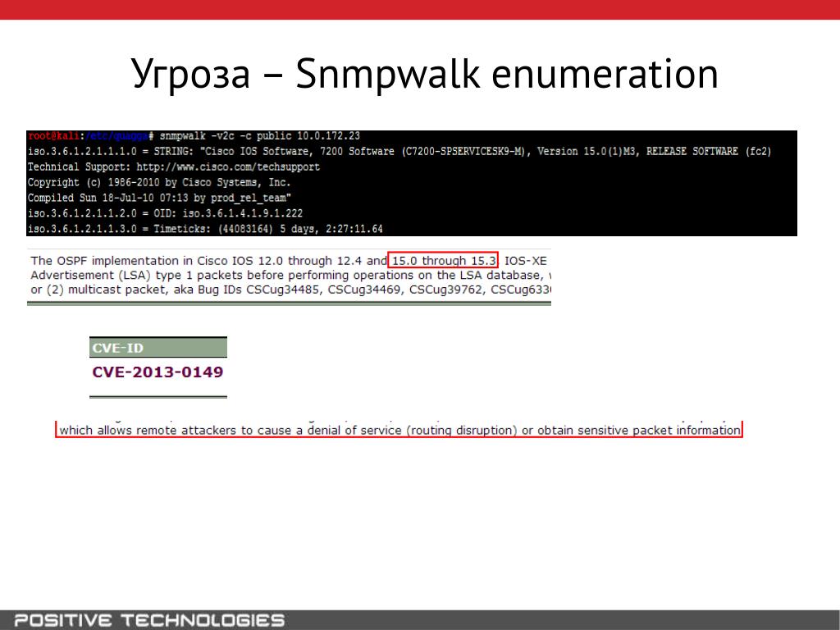Click the 'Cisco IOS Software, 7200 Software' line

[x=399, y=152]
